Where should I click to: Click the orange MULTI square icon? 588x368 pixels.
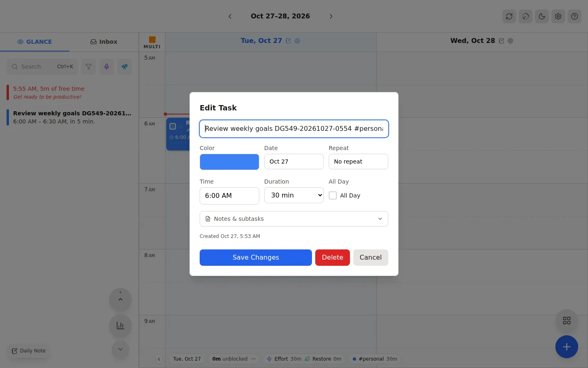pos(152,40)
